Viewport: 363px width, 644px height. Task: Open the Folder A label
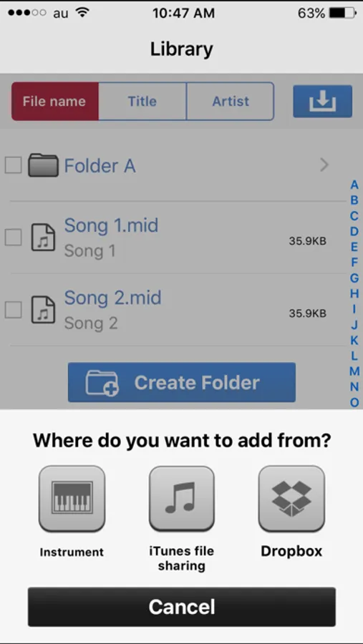(100, 165)
